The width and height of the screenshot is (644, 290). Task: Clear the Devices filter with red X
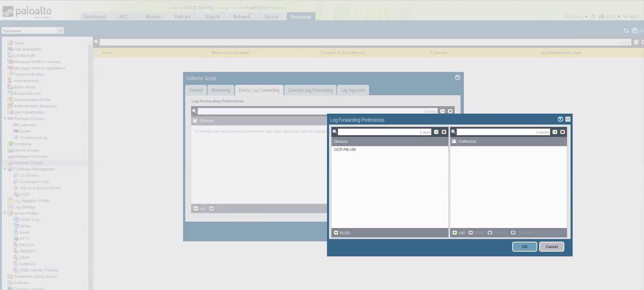(x=444, y=132)
